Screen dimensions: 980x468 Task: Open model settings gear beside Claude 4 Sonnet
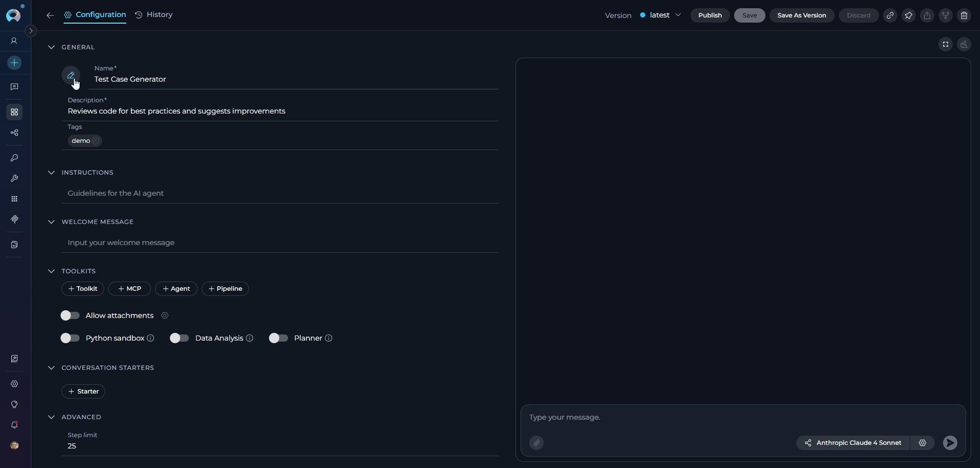tap(922, 443)
